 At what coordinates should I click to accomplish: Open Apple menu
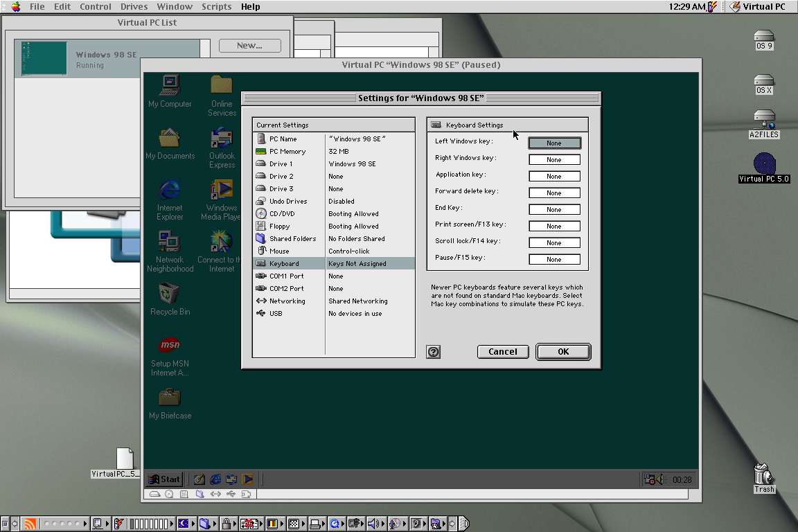click(x=16, y=7)
